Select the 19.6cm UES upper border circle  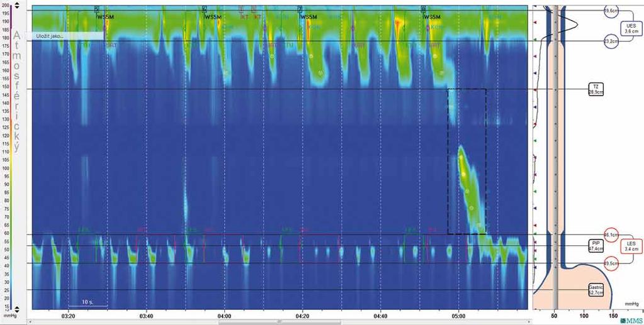[x=611, y=11]
